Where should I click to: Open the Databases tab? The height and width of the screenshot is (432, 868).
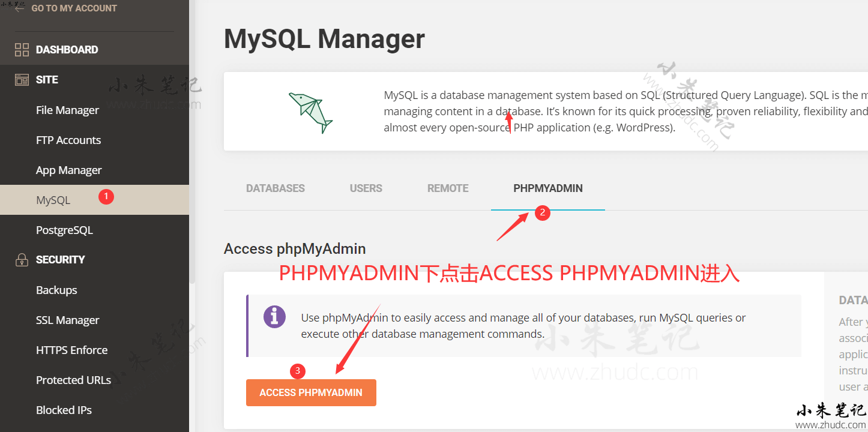click(x=276, y=188)
